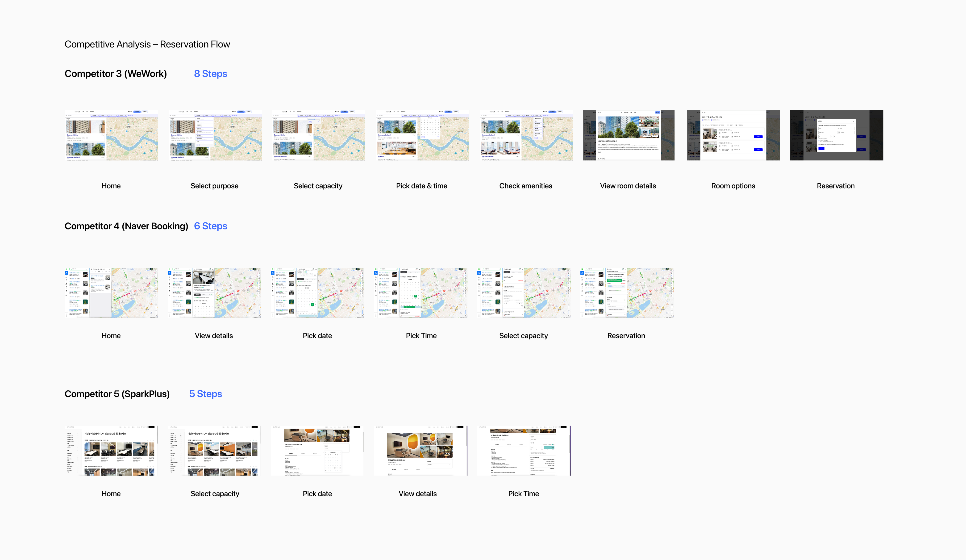This screenshot has width=966, height=560.
Task: Select the WeWork Home screenshot thumbnail
Action: click(x=111, y=135)
